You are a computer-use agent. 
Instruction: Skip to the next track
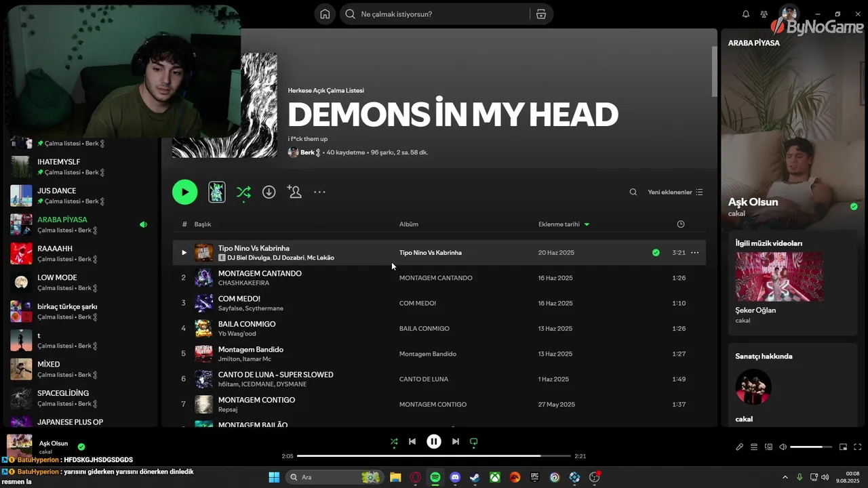456,441
